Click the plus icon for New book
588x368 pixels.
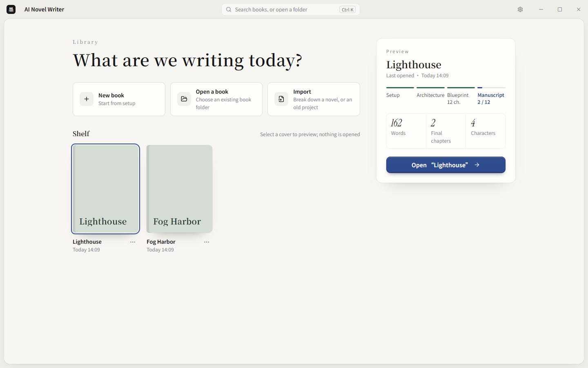pyautogui.click(x=87, y=99)
